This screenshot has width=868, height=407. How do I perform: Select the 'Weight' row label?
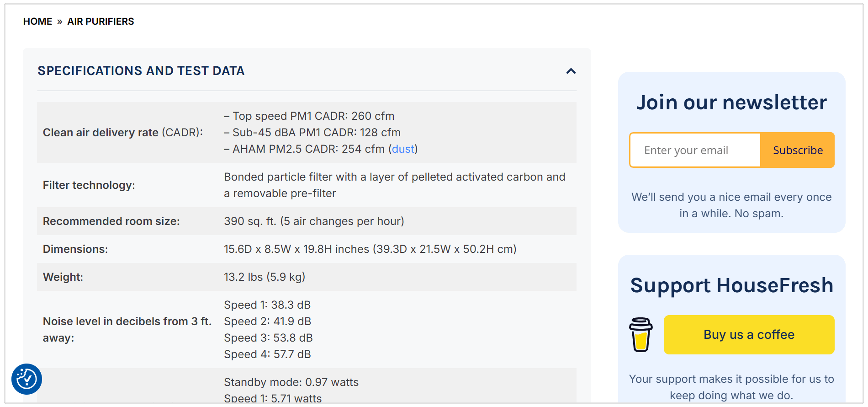point(63,277)
